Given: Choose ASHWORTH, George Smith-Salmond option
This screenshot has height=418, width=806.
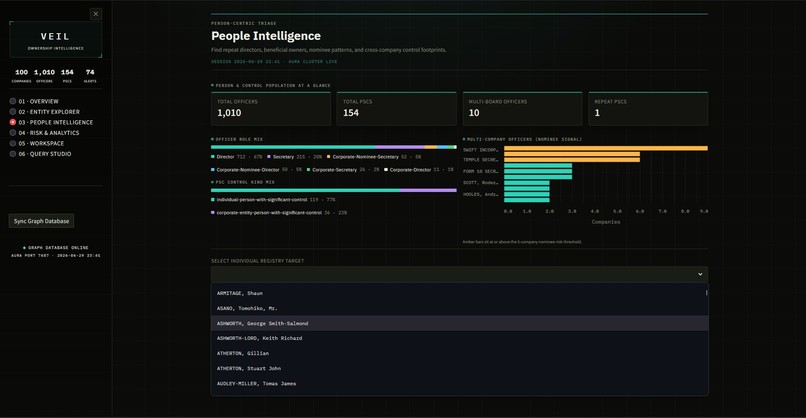Looking at the screenshot, I should pyautogui.click(x=459, y=323).
